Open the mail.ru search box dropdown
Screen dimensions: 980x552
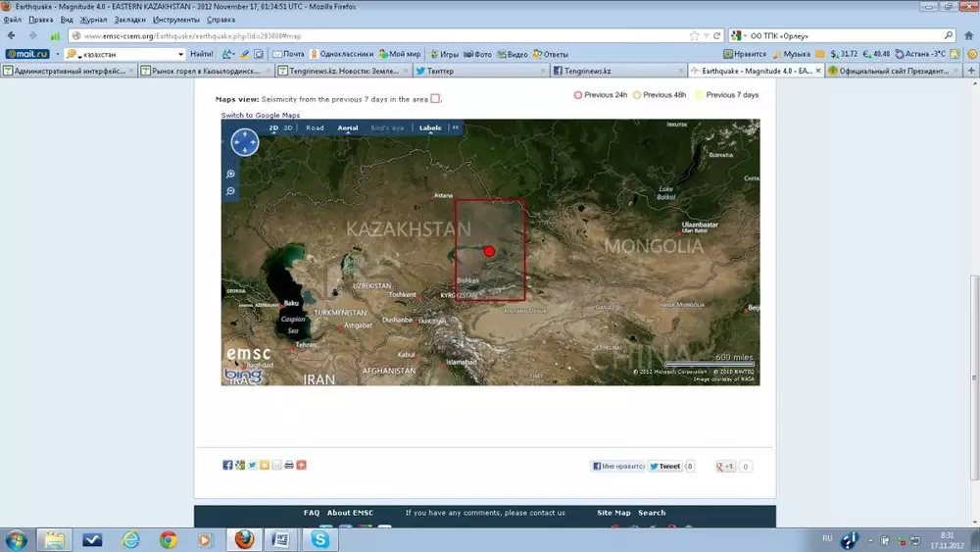[x=180, y=54]
